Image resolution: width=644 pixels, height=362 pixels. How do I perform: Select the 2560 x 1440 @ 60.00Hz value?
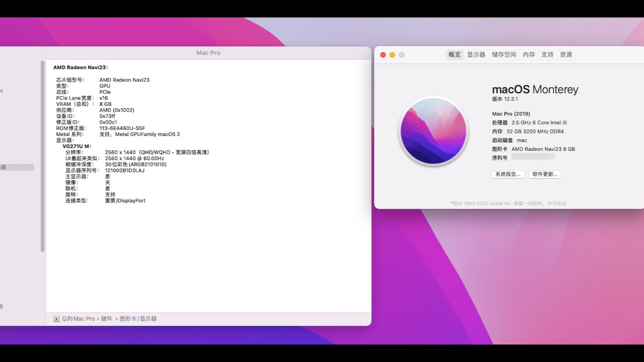(135, 158)
